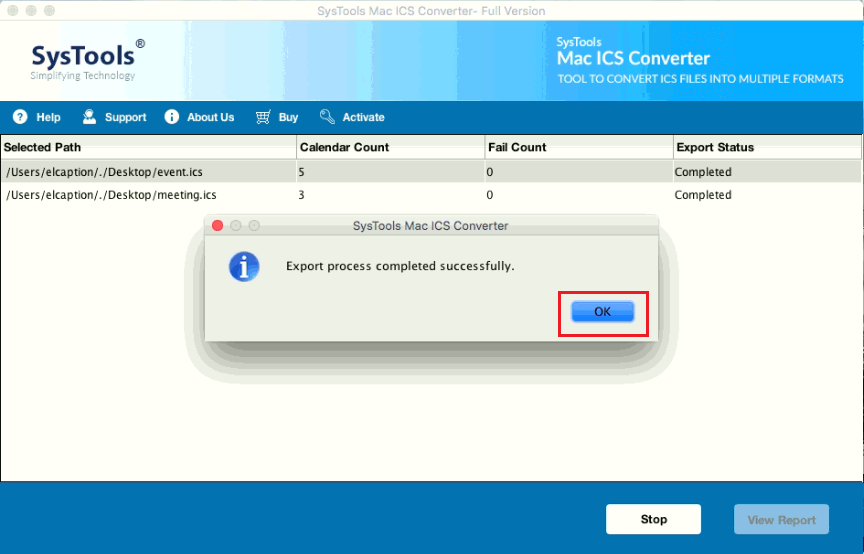Click the About Us info icon
864x554 pixels.
click(x=172, y=117)
